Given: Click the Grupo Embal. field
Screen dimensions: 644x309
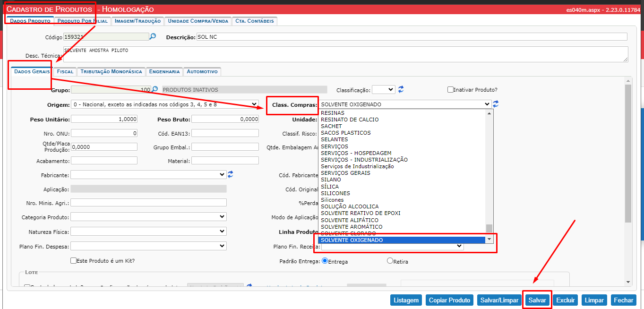Looking at the screenshot, I should click(x=225, y=147).
